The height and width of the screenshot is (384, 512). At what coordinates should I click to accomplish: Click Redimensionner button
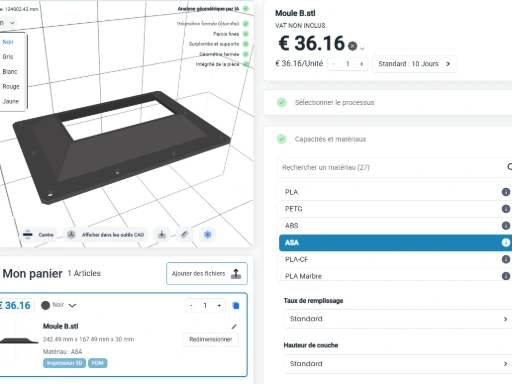[x=211, y=339]
